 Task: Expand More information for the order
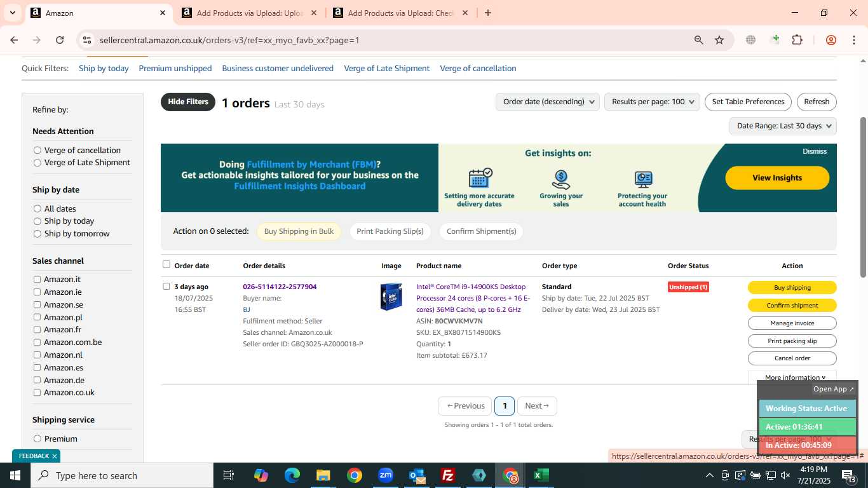click(792, 377)
